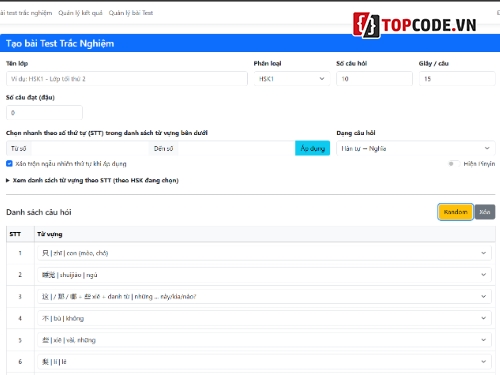Open row 6 vocabulary dropdown lí | lê
500x375 pixels.
point(264,362)
